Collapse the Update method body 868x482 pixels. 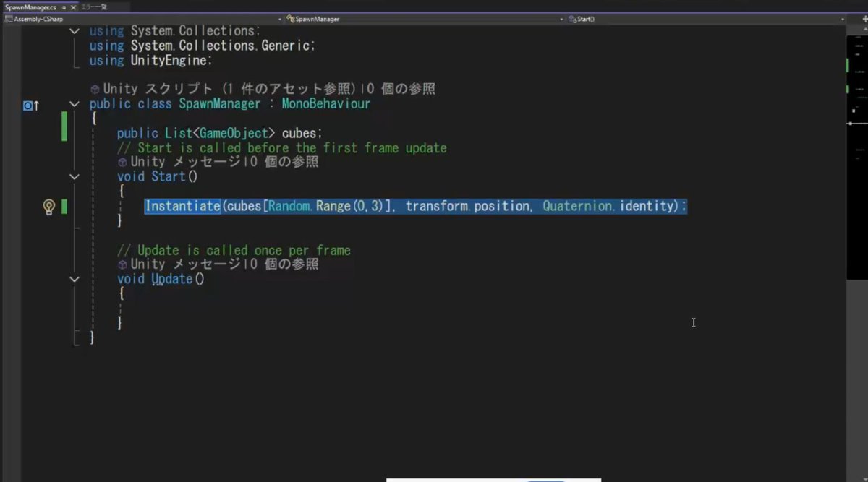(x=75, y=279)
